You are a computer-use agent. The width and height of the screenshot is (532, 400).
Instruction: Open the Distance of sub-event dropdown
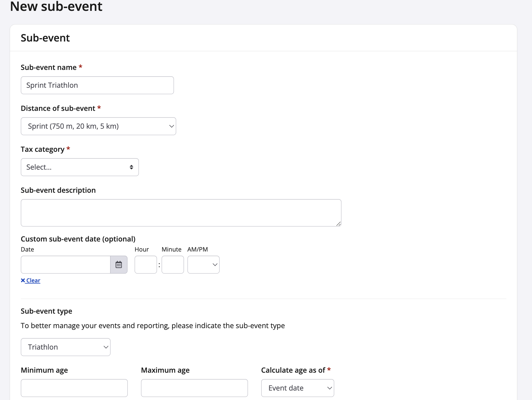coord(98,126)
